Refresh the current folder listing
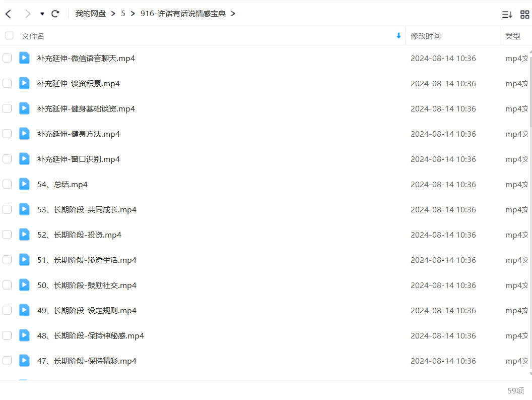Image resolution: width=532 pixels, height=400 pixels. click(55, 14)
